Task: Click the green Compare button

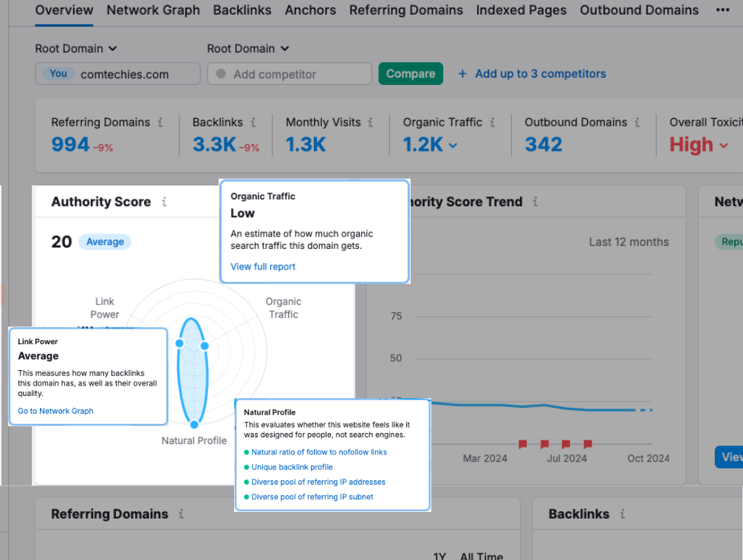Action: click(411, 74)
